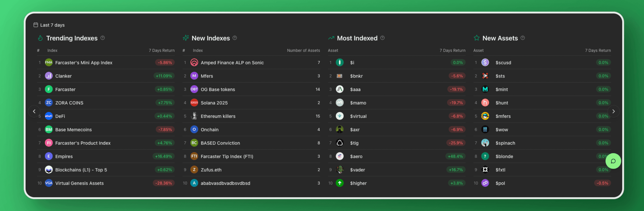Select the $aaa asset row

point(397,89)
